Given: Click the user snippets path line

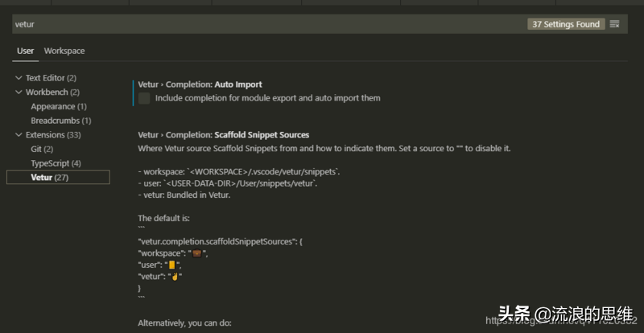Looking at the screenshot, I should point(228,183).
